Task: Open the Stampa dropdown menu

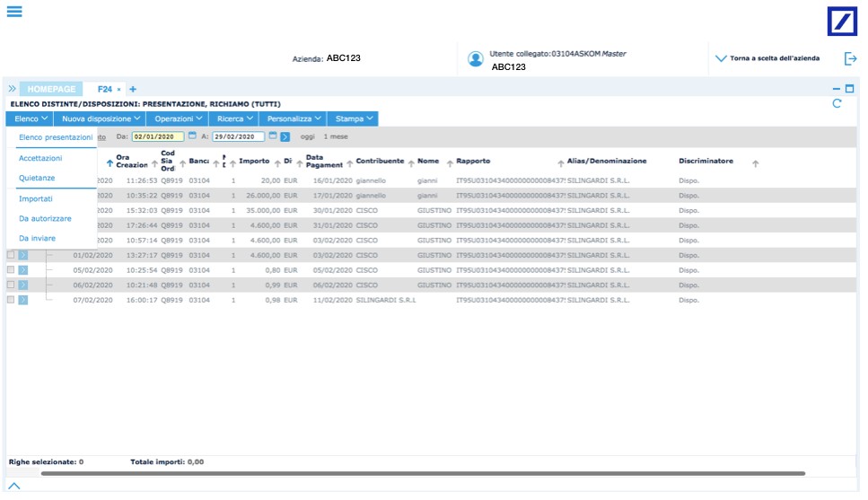Action: click(353, 119)
